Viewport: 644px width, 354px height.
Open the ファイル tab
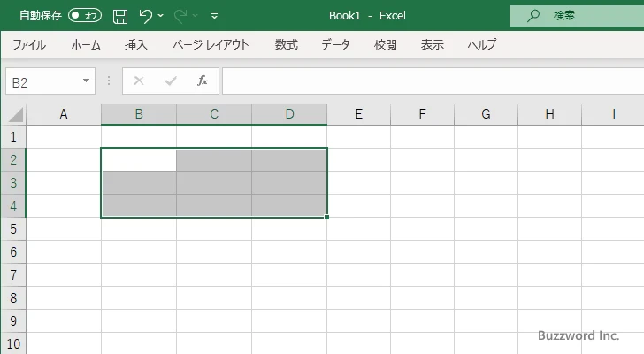coord(29,44)
